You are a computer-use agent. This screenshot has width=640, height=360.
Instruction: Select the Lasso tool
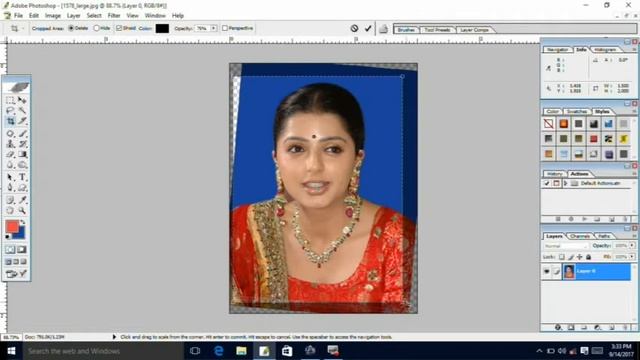pos(10,111)
